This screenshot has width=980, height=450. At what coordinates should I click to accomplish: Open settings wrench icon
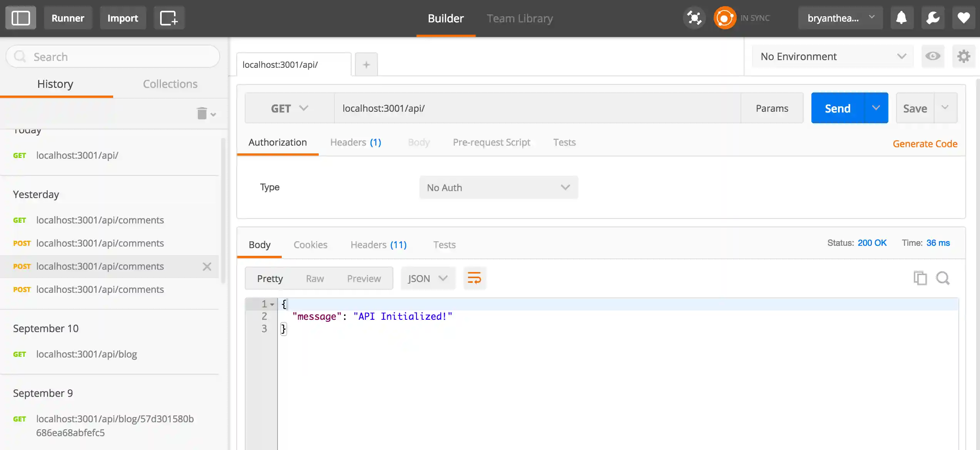point(933,18)
